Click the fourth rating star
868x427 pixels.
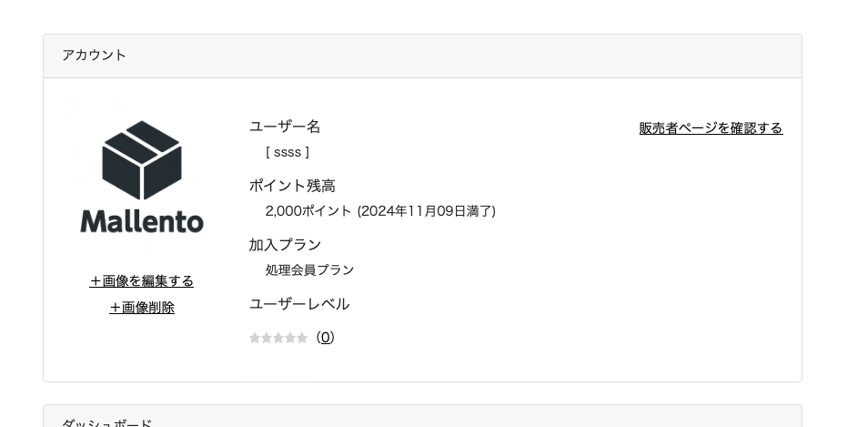290,338
